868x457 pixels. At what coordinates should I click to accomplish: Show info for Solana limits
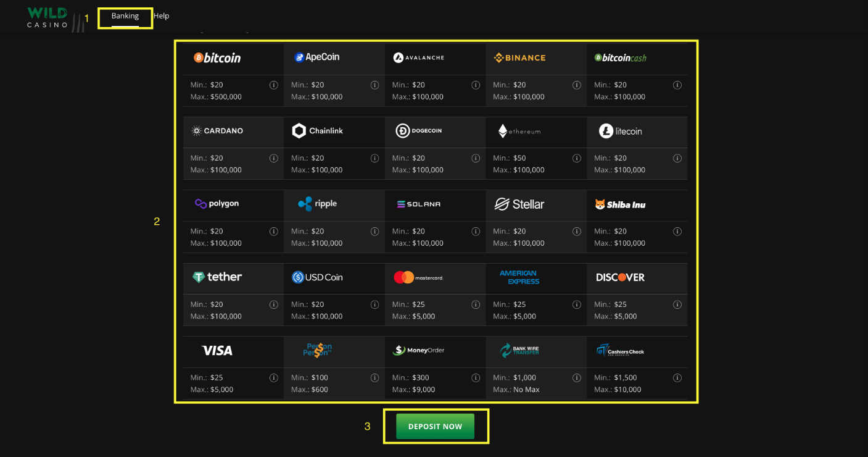476,232
